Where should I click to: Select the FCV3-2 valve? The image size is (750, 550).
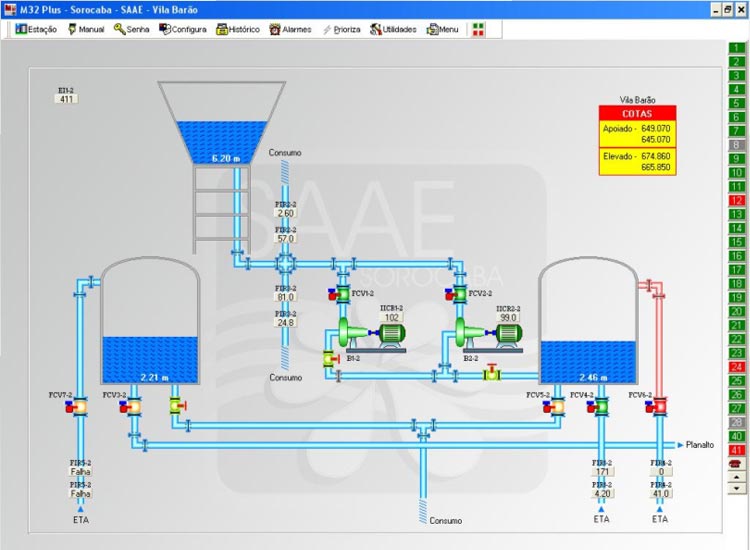coord(131,407)
